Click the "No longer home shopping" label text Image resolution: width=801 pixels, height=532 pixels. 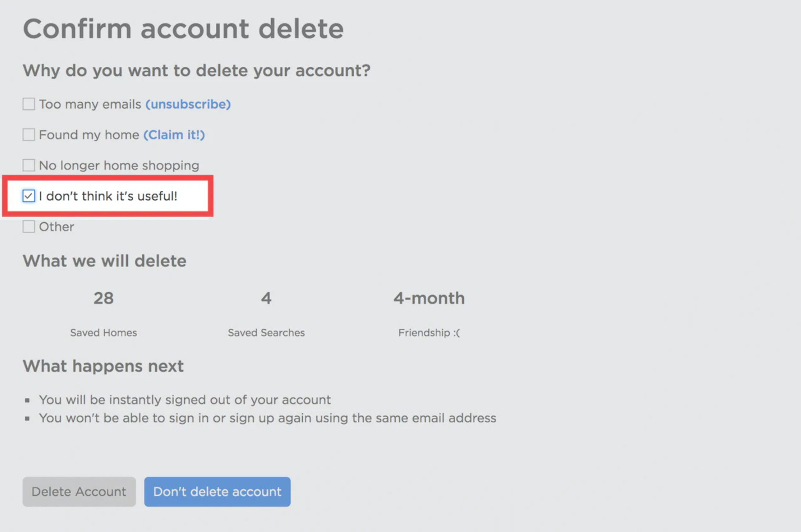(x=119, y=165)
